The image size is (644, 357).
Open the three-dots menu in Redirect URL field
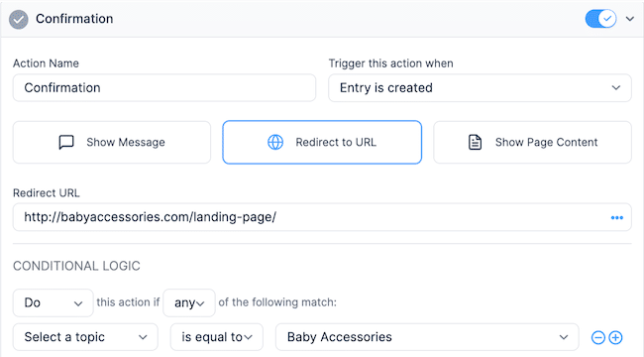pyautogui.click(x=617, y=217)
